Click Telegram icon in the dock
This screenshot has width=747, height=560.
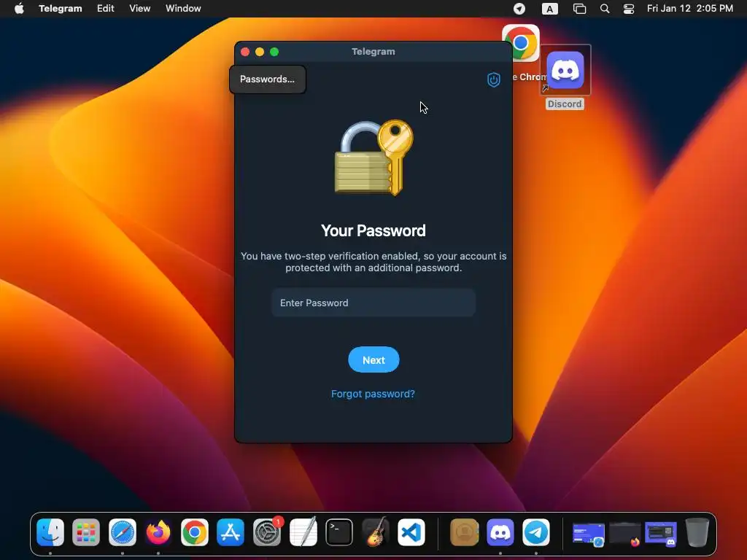(x=536, y=532)
